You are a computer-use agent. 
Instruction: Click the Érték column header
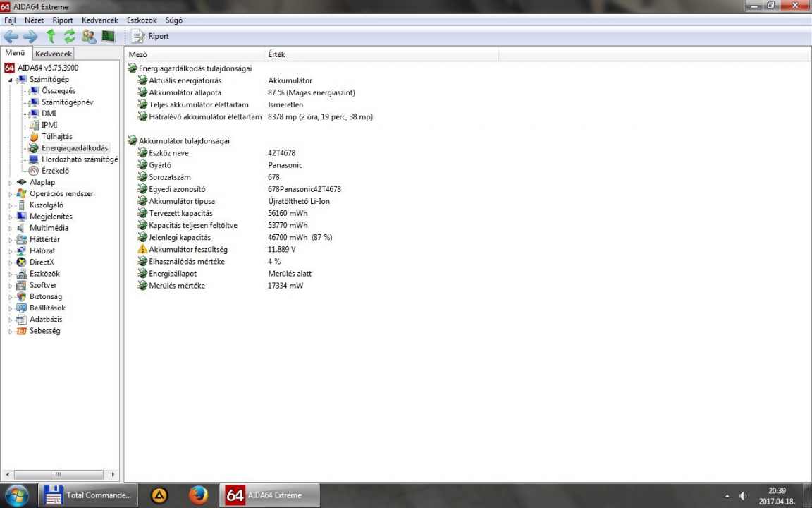381,54
